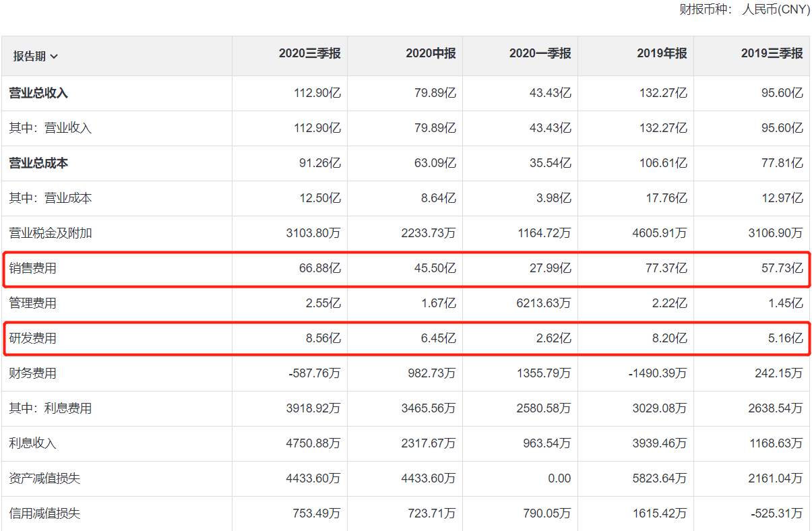Select the 销售费用 row label
The image size is (812, 531).
[33, 268]
